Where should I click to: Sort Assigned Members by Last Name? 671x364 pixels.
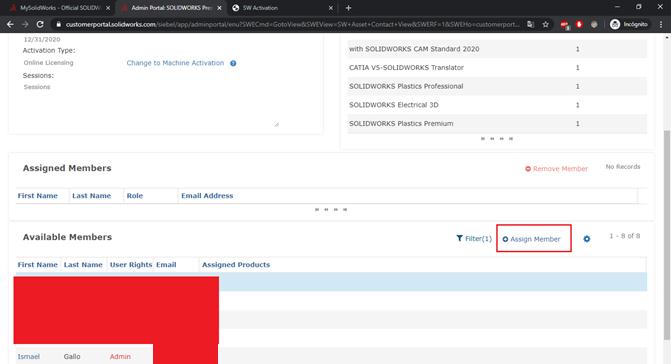tap(92, 195)
